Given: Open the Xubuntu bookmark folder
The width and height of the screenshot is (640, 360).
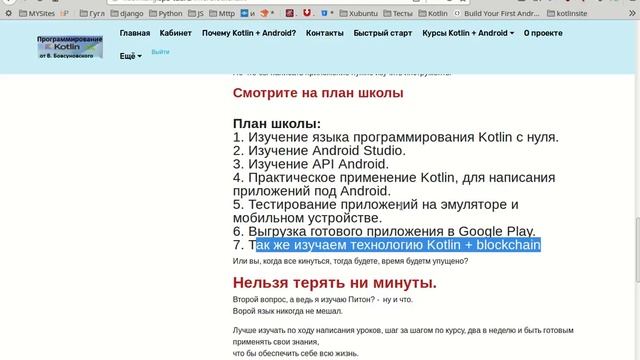Looking at the screenshot, I should point(358,13).
